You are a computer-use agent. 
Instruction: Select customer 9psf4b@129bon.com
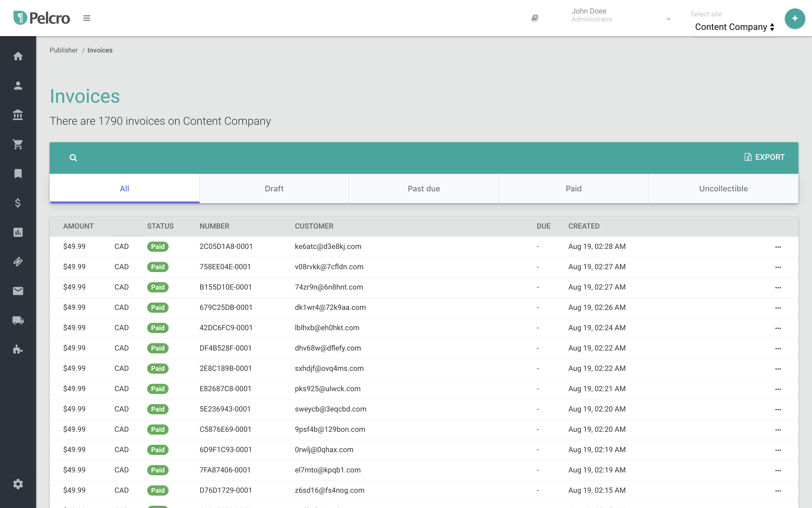330,429
